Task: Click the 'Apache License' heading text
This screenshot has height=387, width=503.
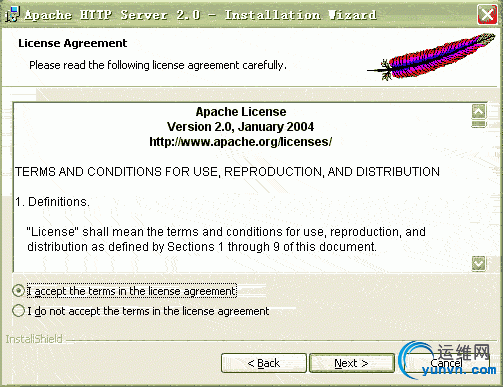Action: [x=241, y=112]
